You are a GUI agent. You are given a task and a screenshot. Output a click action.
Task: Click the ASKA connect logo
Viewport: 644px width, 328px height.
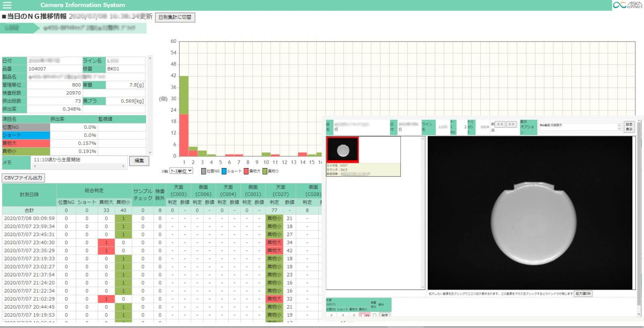627,5
